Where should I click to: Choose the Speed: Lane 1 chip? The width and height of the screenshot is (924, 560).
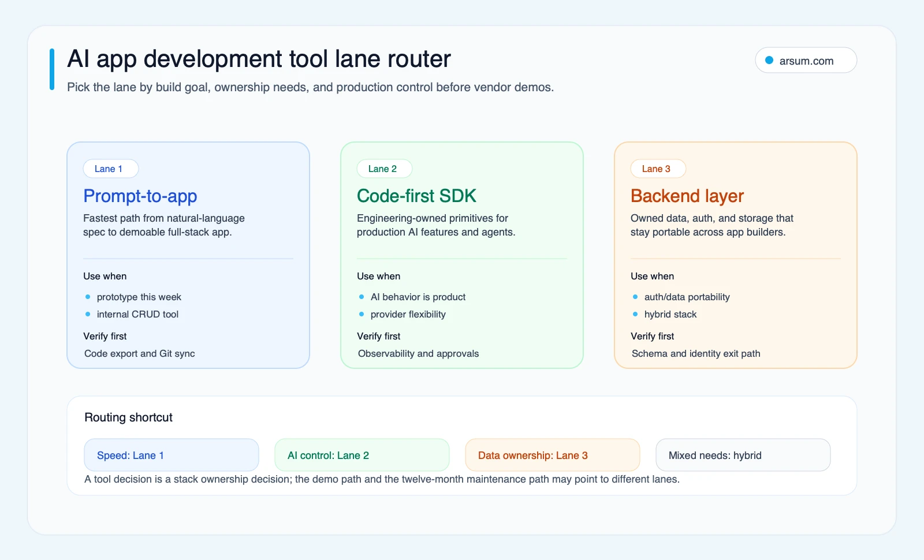click(172, 455)
